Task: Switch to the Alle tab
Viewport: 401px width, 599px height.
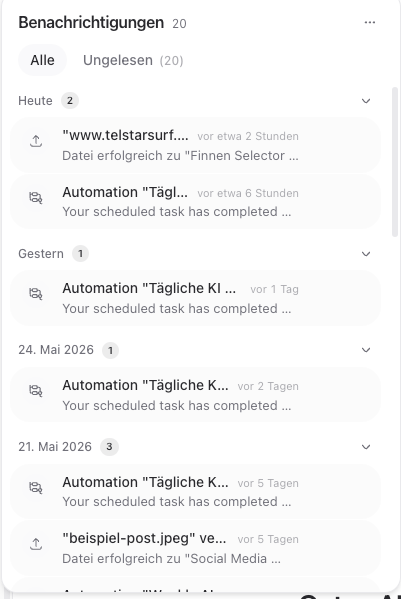Action: (x=42, y=60)
